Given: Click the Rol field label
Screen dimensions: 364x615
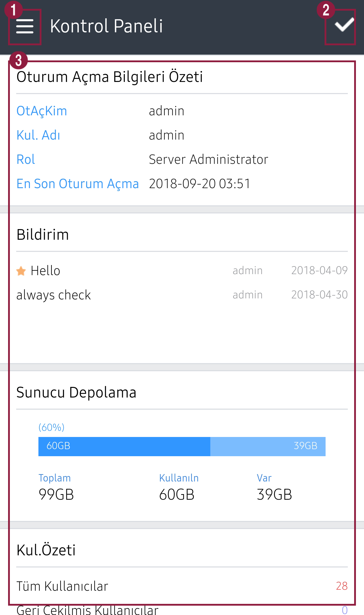Looking at the screenshot, I should [26, 160].
